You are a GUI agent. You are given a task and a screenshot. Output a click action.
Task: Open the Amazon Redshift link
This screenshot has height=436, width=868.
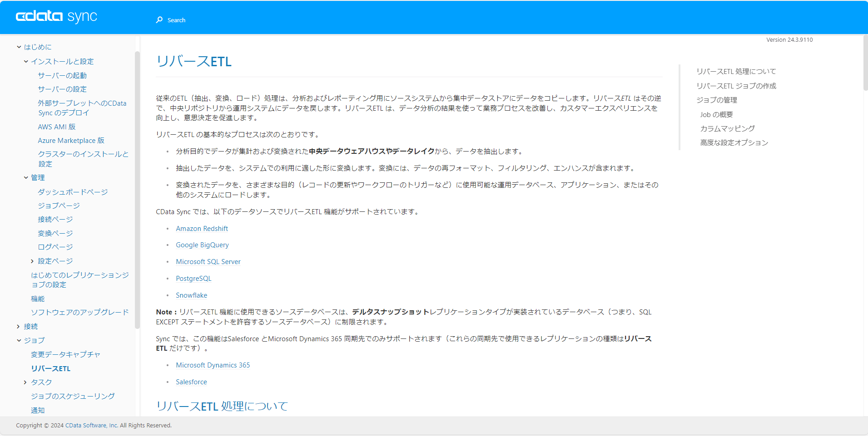point(202,229)
